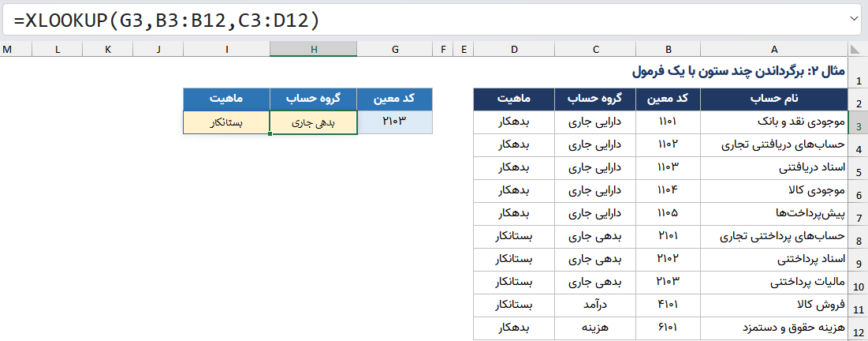The height and width of the screenshot is (341, 868).
Task: Click cell مالیات پرداختنی
Action: (774, 283)
